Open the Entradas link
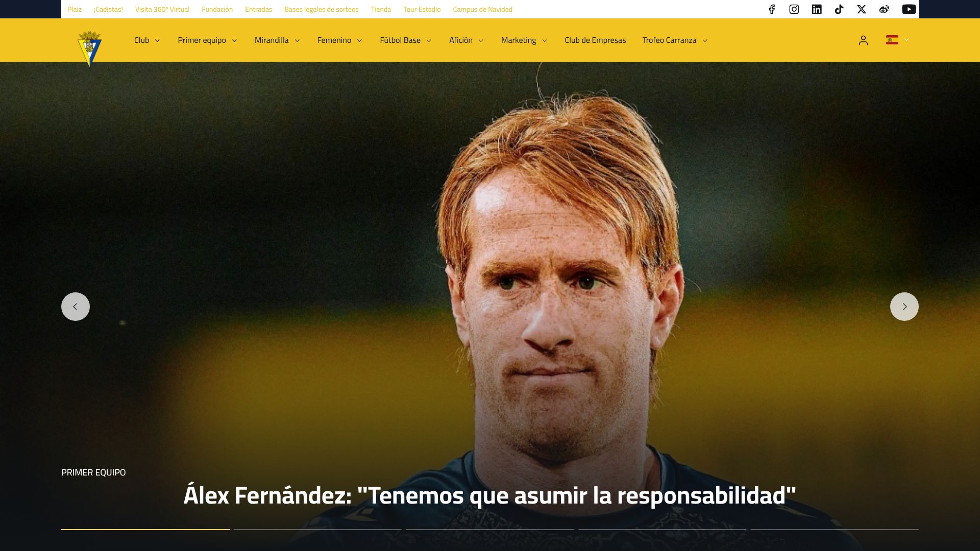Viewport: 980px width, 551px height. 258,9
